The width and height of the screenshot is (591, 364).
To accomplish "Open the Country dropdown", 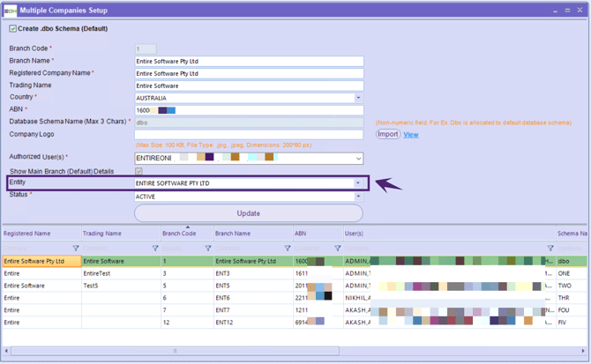I will point(358,98).
